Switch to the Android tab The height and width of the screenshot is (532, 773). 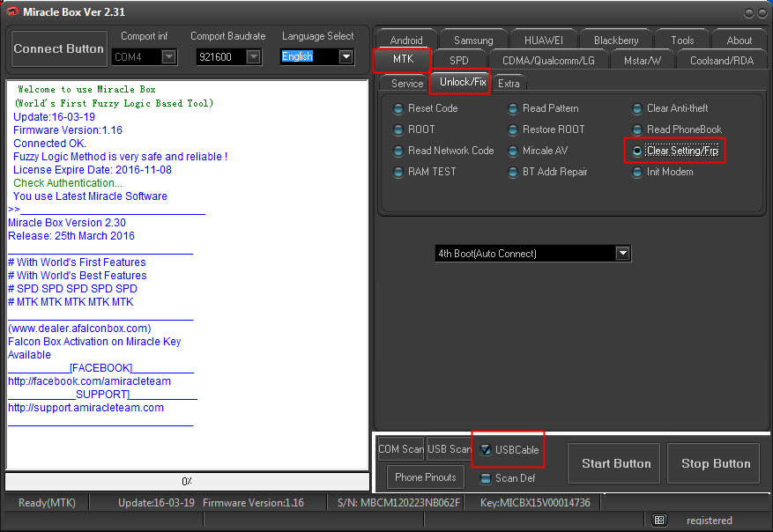pos(406,40)
